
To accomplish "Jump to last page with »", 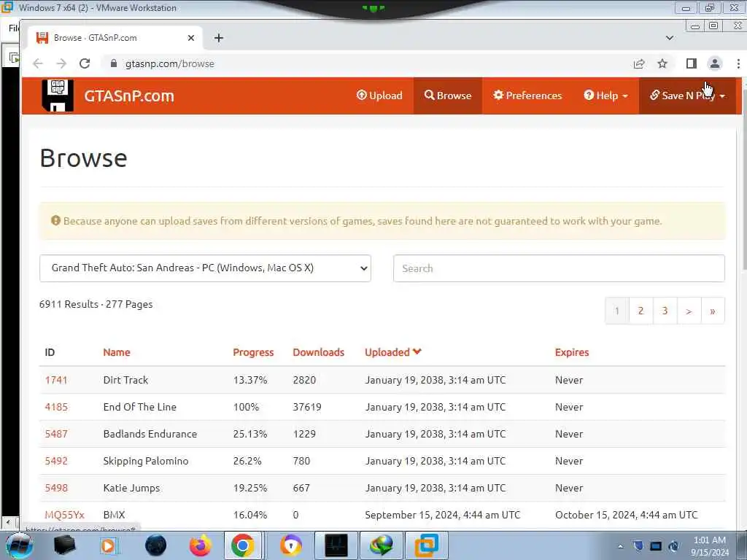I will click(713, 311).
